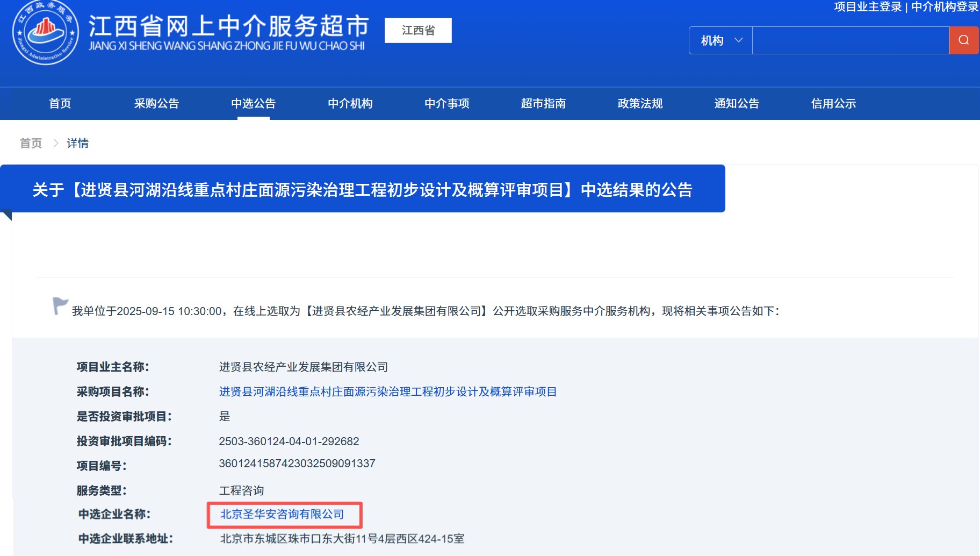The height and width of the screenshot is (556, 980).
Task: Open the 超市指南 guide page
Action: pyautogui.click(x=543, y=103)
